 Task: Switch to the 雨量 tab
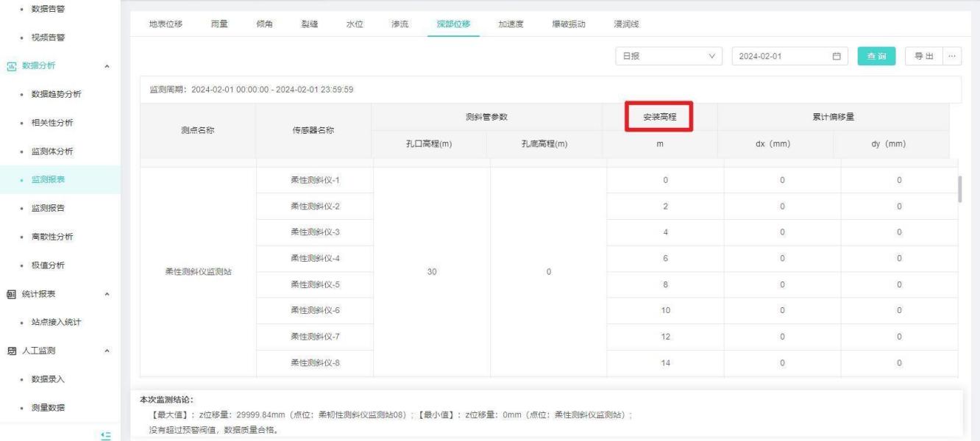coord(219,24)
